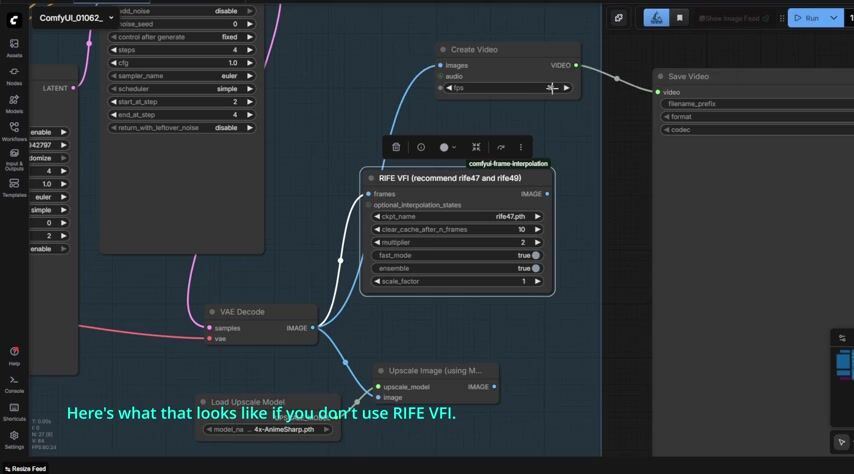Screen dimensions: 854x474
Task: Click the trash icon in node toolbar
Action: (396, 147)
